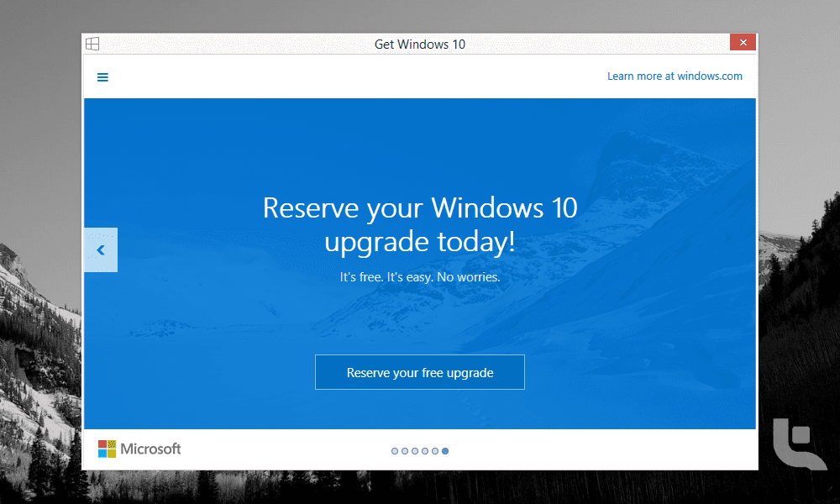The height and width of the screenshot is (504, 840).
Task: Click the Get Windows 10 title text
Action: [x=419, y=45]
